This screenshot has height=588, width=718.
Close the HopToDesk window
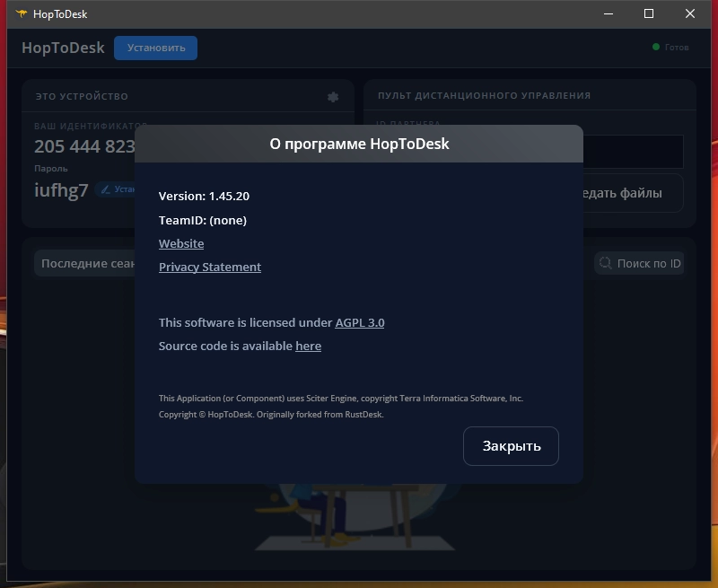[690, 13]
